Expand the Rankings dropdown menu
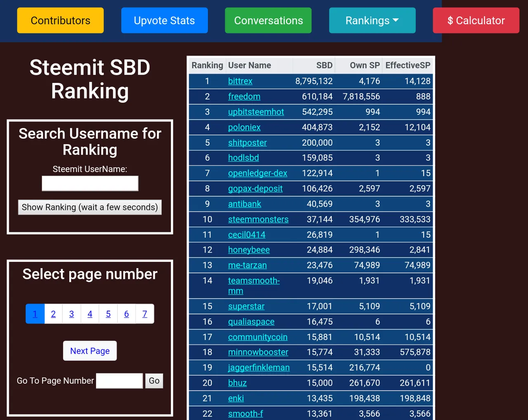Viewport: 528px width, 420px height. [x=372, y=20]
